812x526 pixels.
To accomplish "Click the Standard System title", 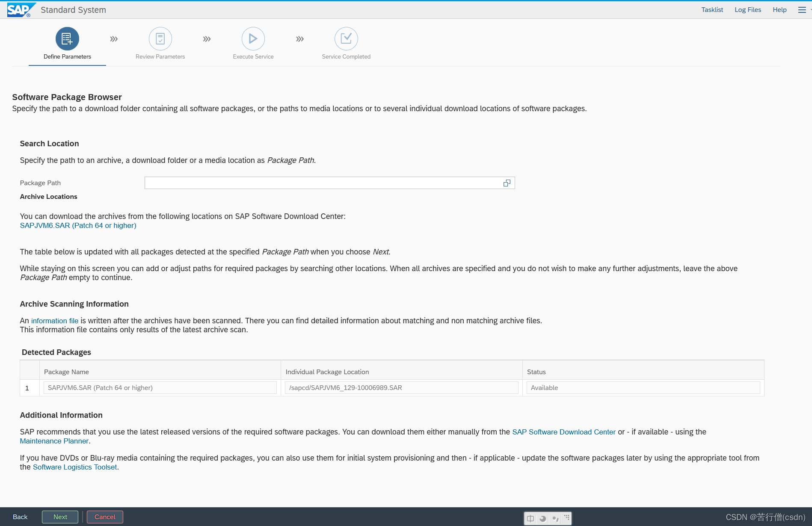I will [73, 10].
